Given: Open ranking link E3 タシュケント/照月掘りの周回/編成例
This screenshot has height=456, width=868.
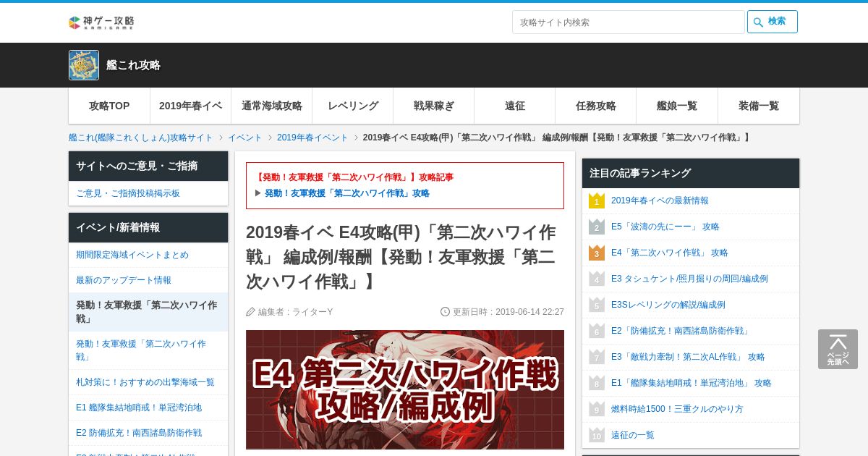Looking at the screenshot, I should coord(689,279).
